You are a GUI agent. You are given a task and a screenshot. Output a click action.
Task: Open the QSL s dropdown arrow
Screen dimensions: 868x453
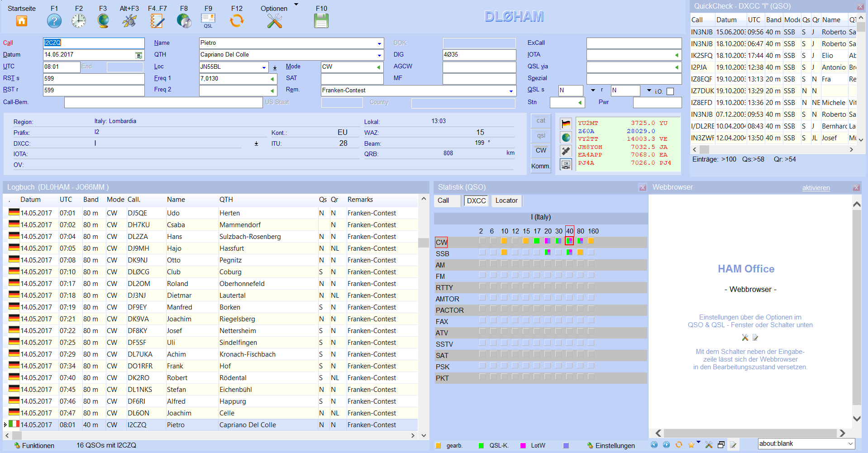[593, 91]
